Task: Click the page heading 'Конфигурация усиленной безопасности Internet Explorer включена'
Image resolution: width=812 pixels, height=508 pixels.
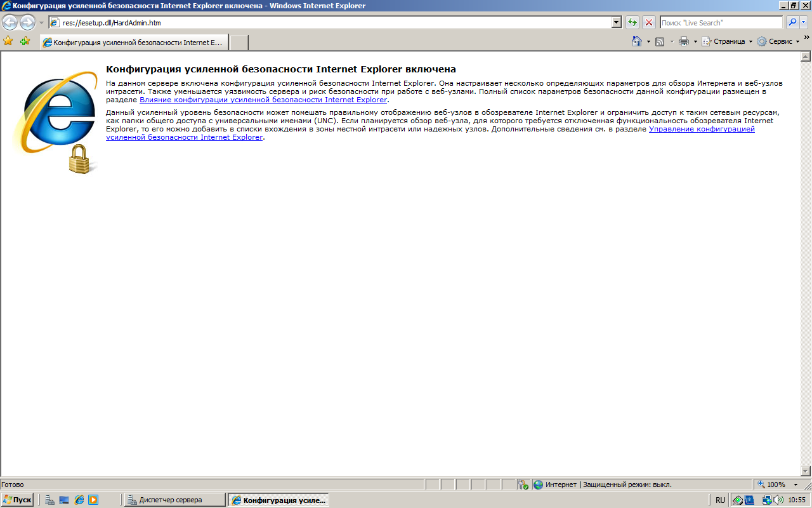Action: click(281, 69)
